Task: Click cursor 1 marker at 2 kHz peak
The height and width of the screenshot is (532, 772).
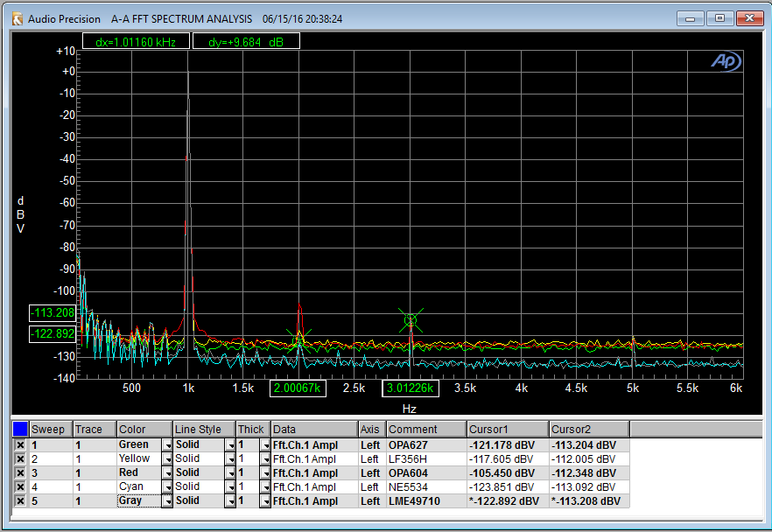Action: [298, 341]
